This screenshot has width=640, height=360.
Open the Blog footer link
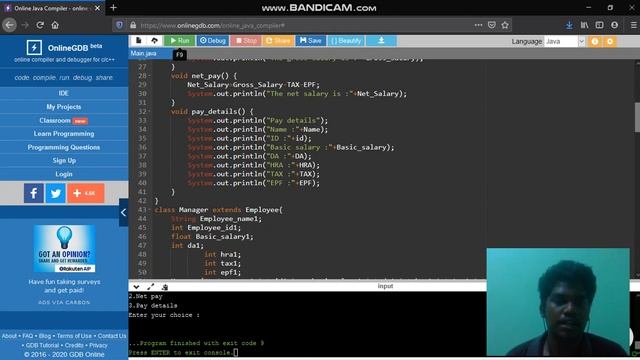coord(45,336)
